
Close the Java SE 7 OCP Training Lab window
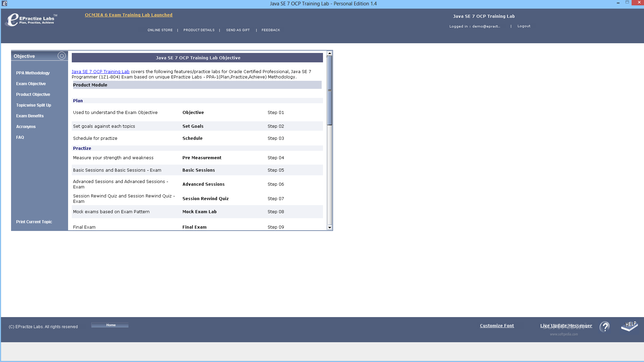pos(639,3)
